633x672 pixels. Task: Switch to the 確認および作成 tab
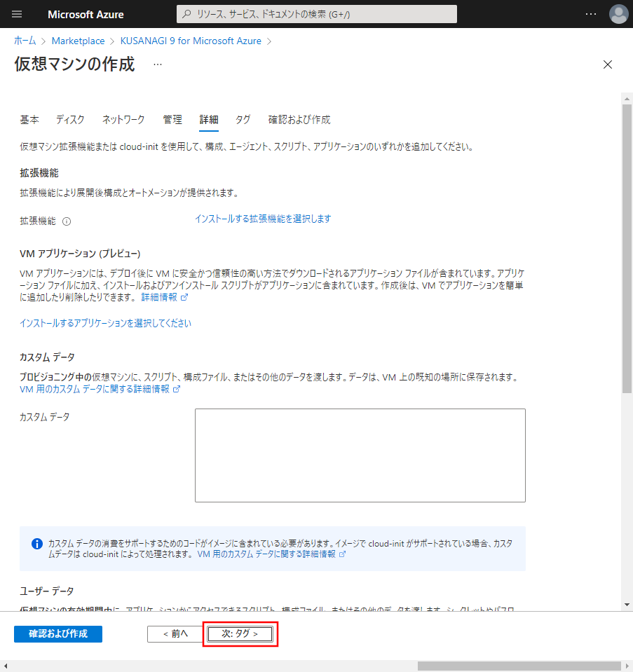click(299, 120)
